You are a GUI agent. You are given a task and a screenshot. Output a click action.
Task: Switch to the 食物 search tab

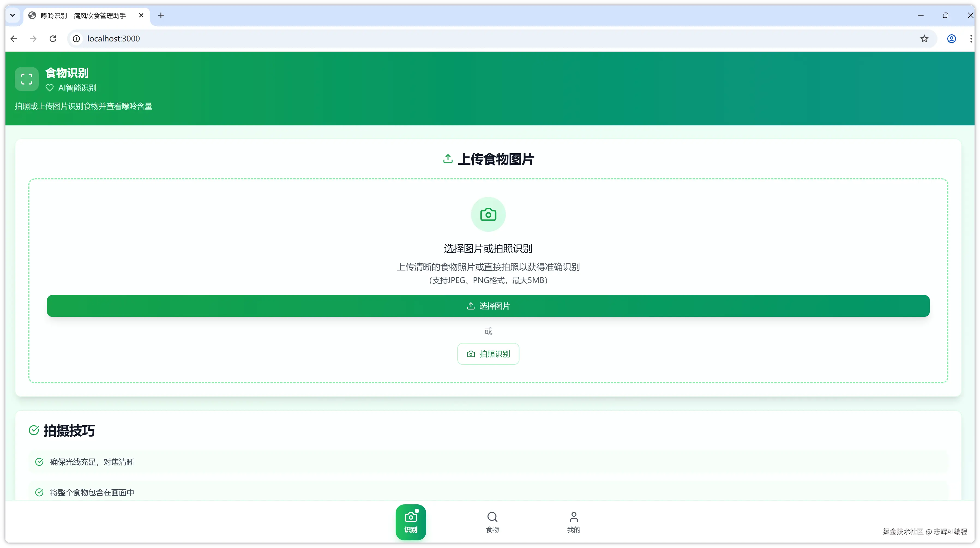pyautogui.click(x=492, y=522)
